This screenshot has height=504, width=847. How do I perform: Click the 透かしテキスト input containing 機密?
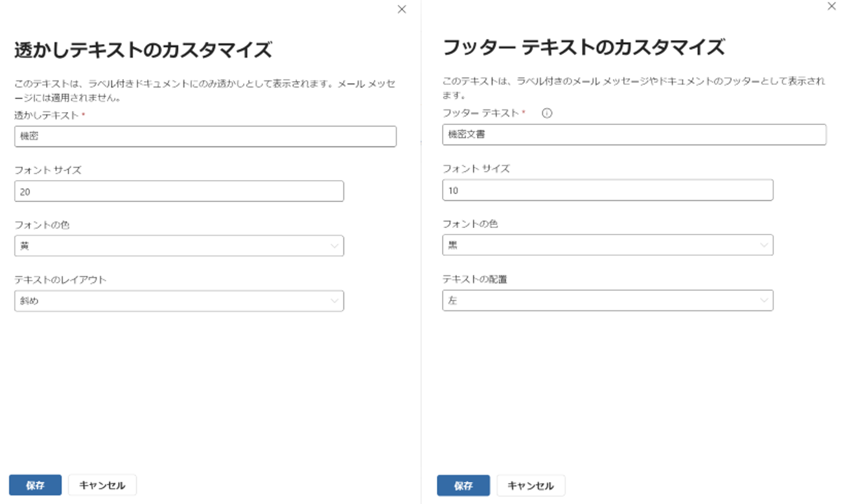point(205,137)
